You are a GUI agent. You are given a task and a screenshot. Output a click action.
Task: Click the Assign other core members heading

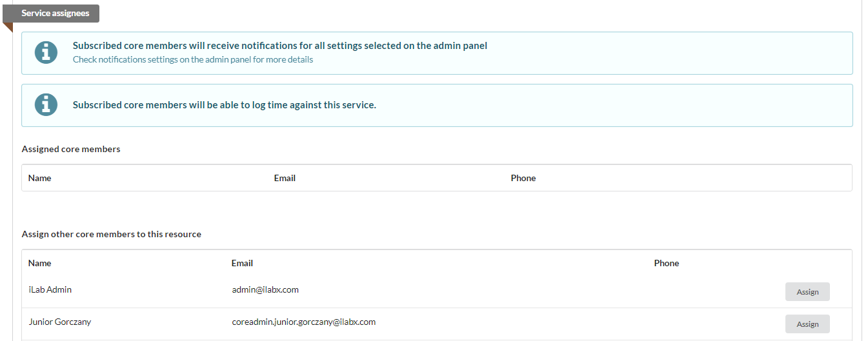coord(111,234)
